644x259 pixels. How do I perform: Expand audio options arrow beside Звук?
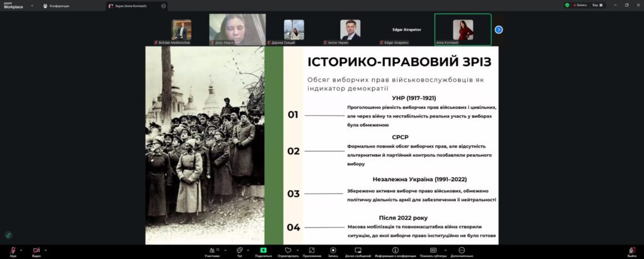(21, 249)
